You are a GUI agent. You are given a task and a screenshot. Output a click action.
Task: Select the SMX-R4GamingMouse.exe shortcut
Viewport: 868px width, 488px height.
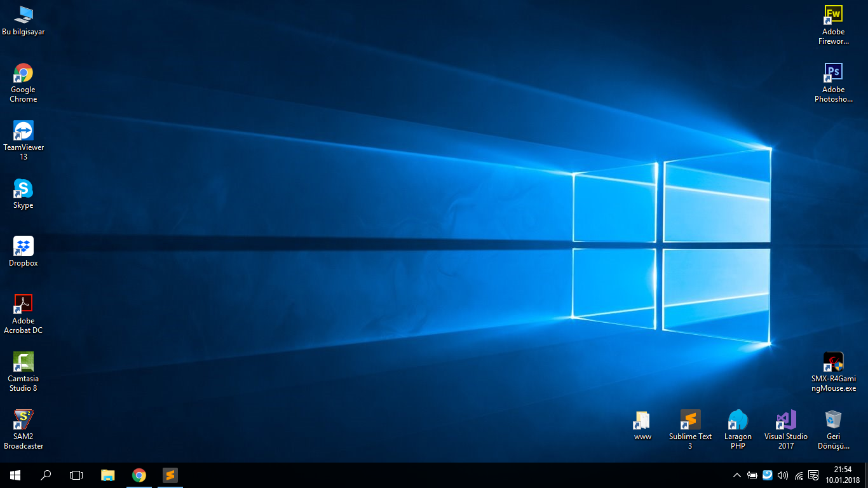coord(833,372)
